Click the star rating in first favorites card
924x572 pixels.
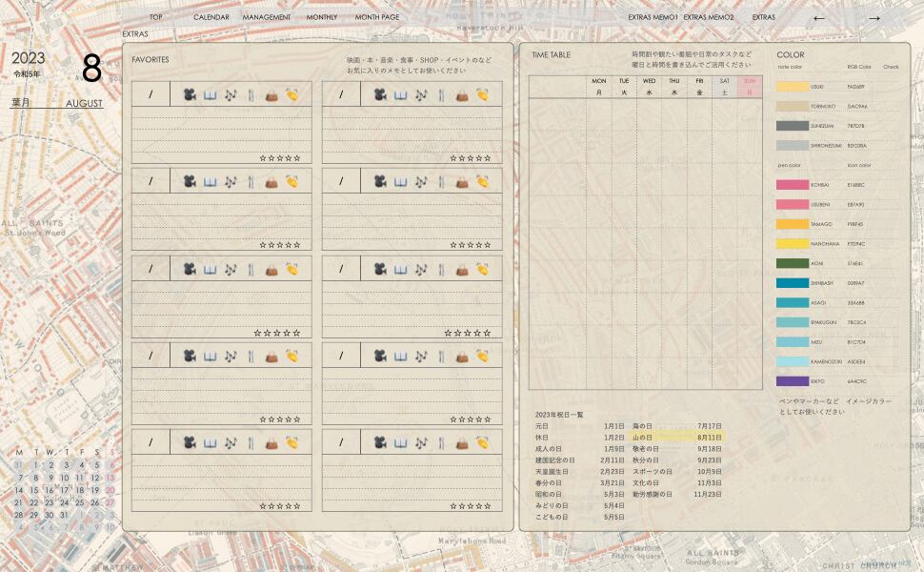[x=280, y=158]
